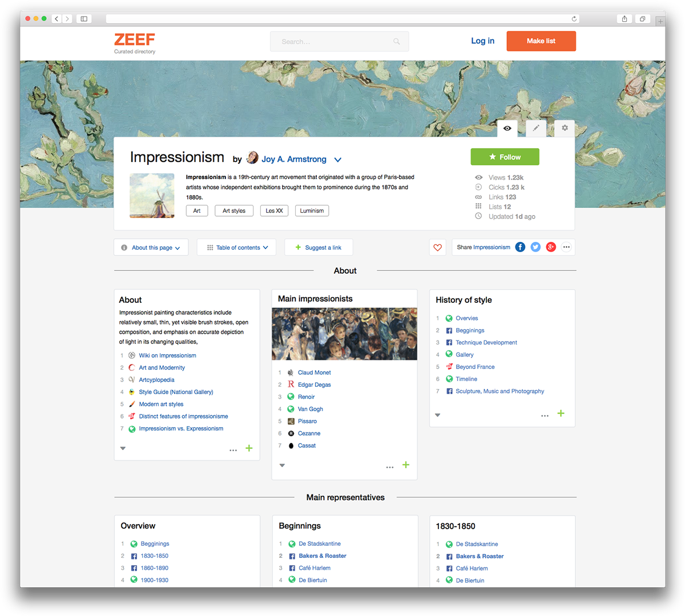685x616 pixels.
Task: Open Main impressionists banner image
Action: point(344,334)
